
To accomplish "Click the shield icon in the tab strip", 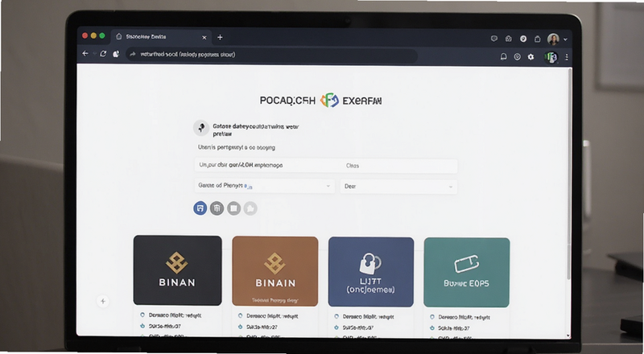I will 494,39.
